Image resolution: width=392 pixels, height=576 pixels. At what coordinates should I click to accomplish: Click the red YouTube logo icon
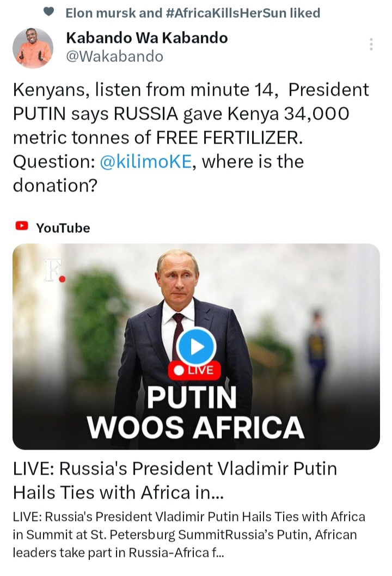22,226
